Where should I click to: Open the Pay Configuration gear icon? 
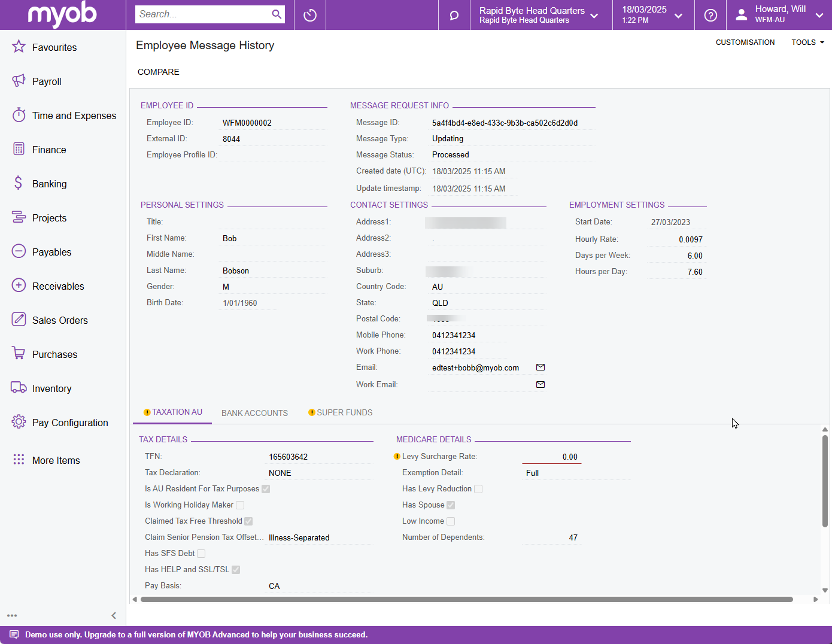click(19, 422)
